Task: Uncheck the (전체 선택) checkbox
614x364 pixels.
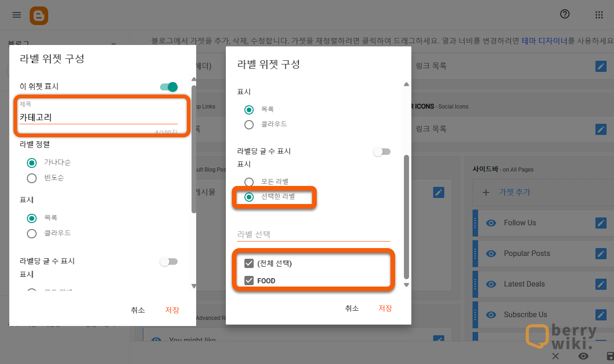Action: tap(249, 264)
